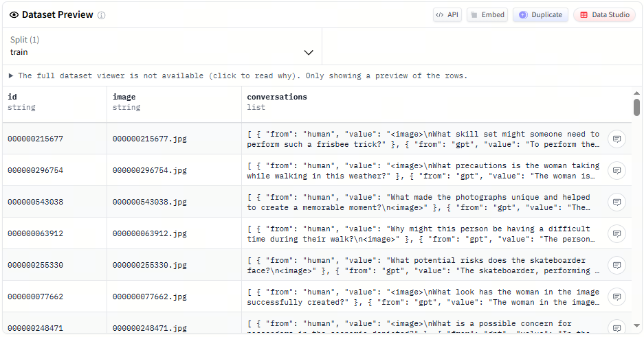Expand the full dataset viewer not available notice
The width and height of the screenshot is (644, 337).
pyautogui.click(x=237, y=76)
